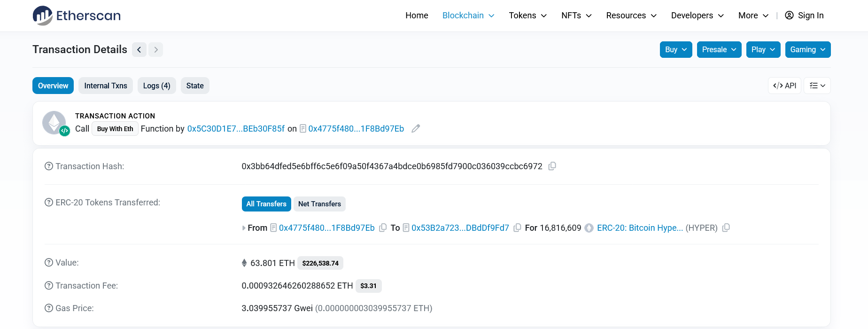
Task: Go to previous transaction arrow
Action: point(139,50)
